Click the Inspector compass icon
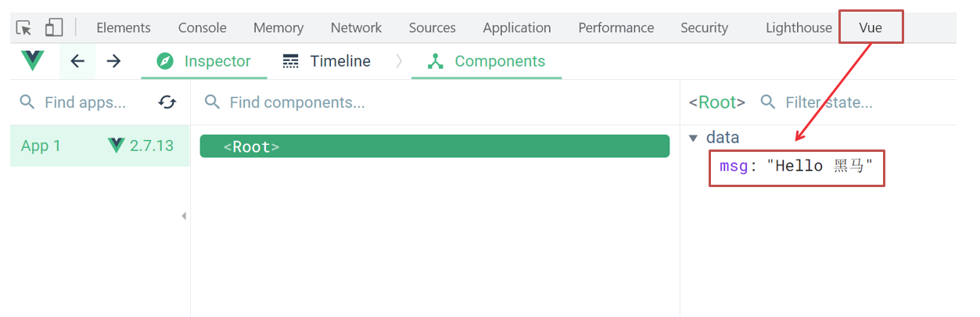The height and width of the screenshot is (317, 980). click(165, 61)
